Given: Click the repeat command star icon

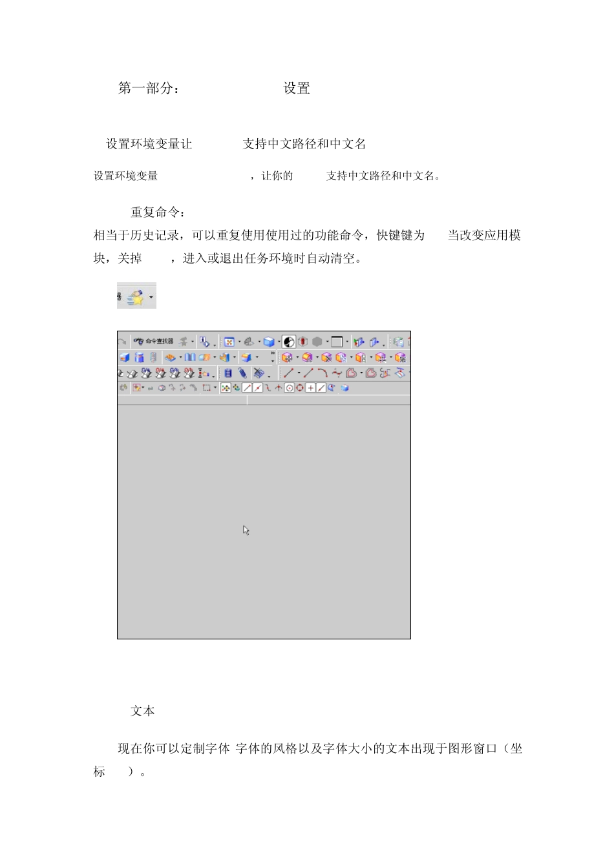Looking at the screenshot, I should click(x=136, y=297).
